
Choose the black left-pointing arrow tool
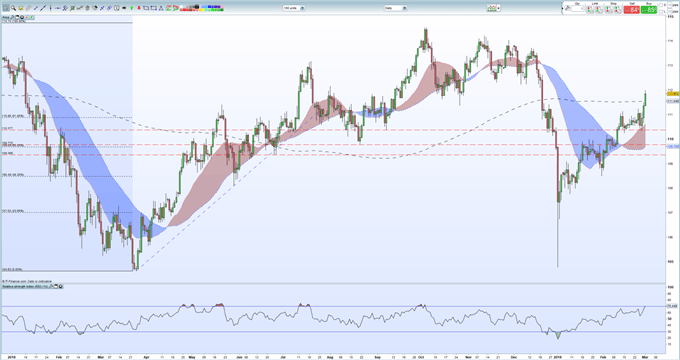point(124,8)
